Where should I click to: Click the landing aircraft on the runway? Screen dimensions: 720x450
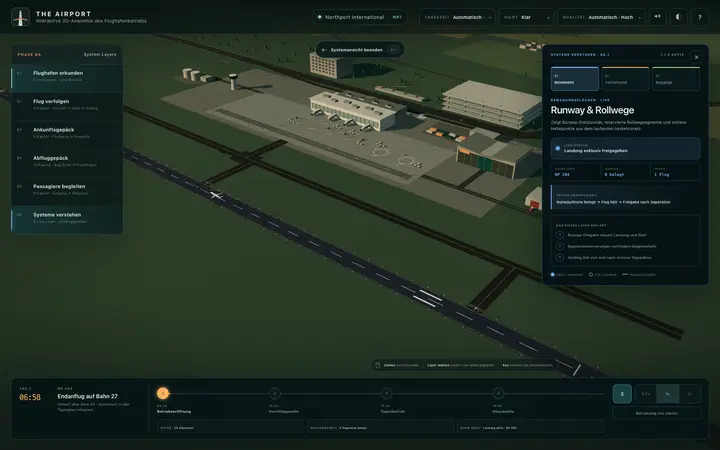[215, 196]
